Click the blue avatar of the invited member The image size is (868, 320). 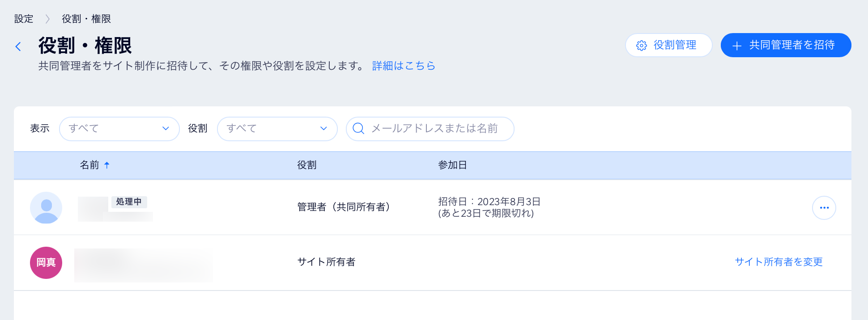pyautogui.click(x=46, y=207)
